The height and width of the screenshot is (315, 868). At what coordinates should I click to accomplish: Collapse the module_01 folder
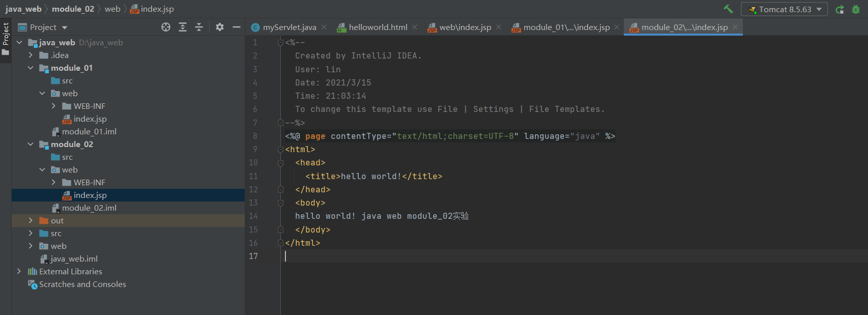31,68
